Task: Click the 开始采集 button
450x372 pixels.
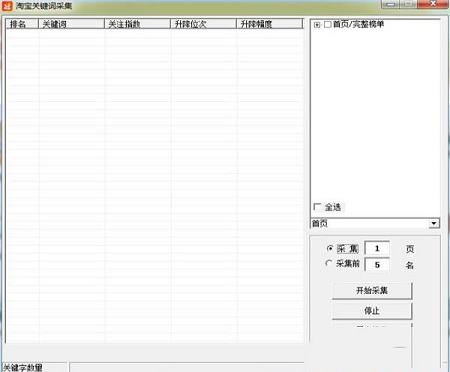Action: (372, 291)
